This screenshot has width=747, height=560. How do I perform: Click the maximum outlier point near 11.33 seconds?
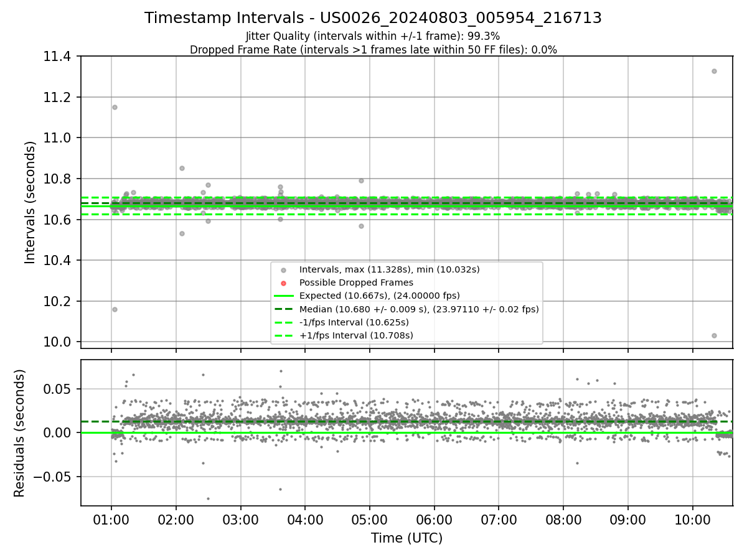(x=714, y=71)
